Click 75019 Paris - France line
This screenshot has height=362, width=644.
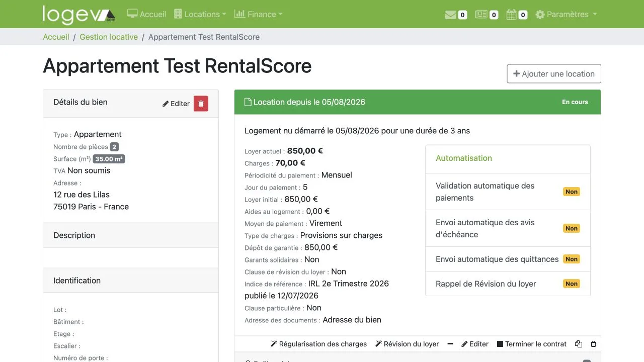point(91,207)
